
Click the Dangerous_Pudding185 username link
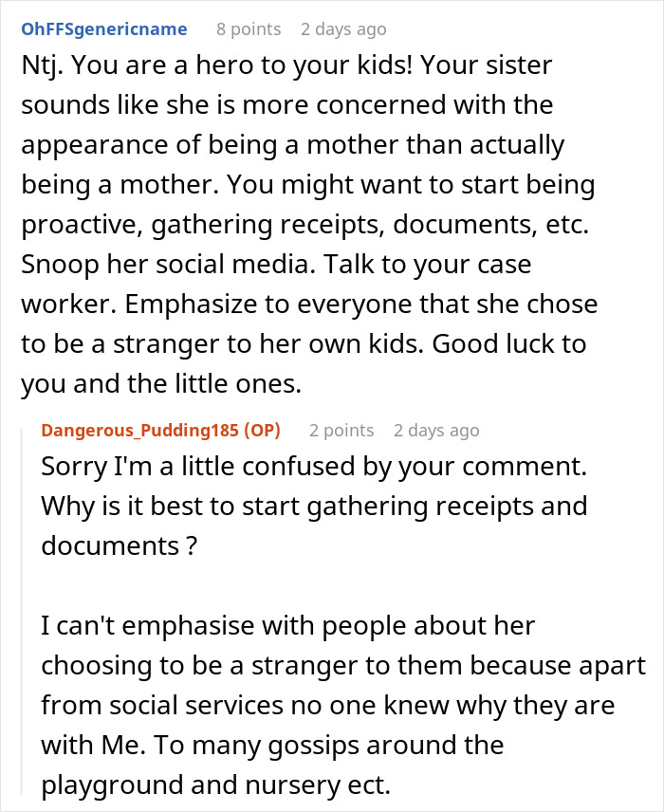(140, 430)
